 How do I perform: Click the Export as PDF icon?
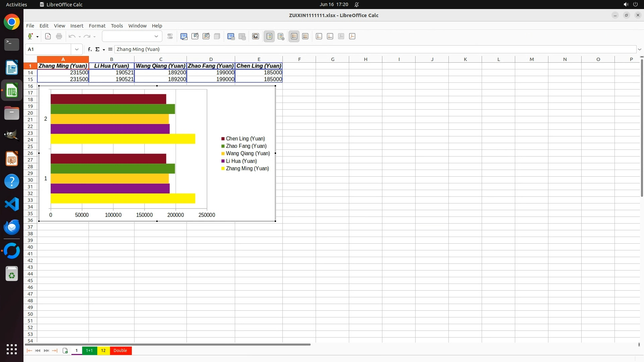[48, 36]
